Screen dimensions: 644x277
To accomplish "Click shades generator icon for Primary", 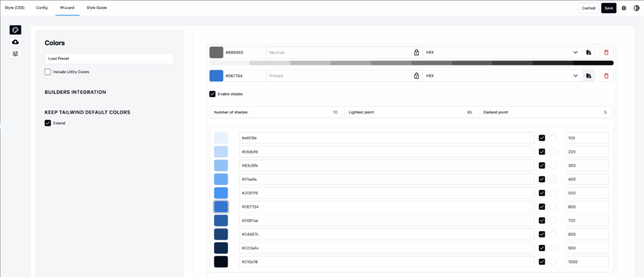I will (x=589, y=76).
